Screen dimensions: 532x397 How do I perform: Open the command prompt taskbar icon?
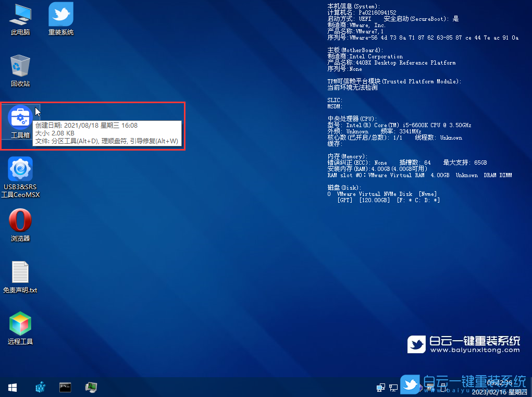65,387
